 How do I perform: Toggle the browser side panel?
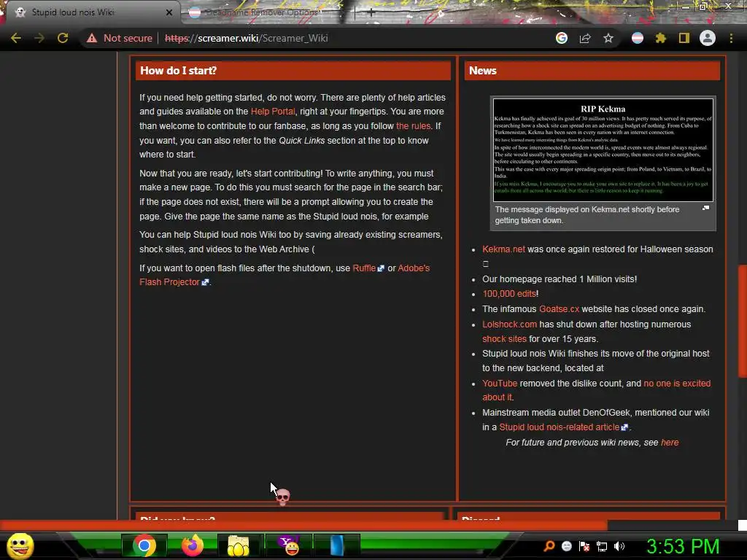(684, 38)
